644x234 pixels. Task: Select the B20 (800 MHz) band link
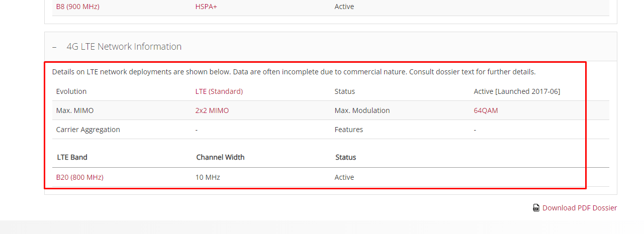pos(80,177)
